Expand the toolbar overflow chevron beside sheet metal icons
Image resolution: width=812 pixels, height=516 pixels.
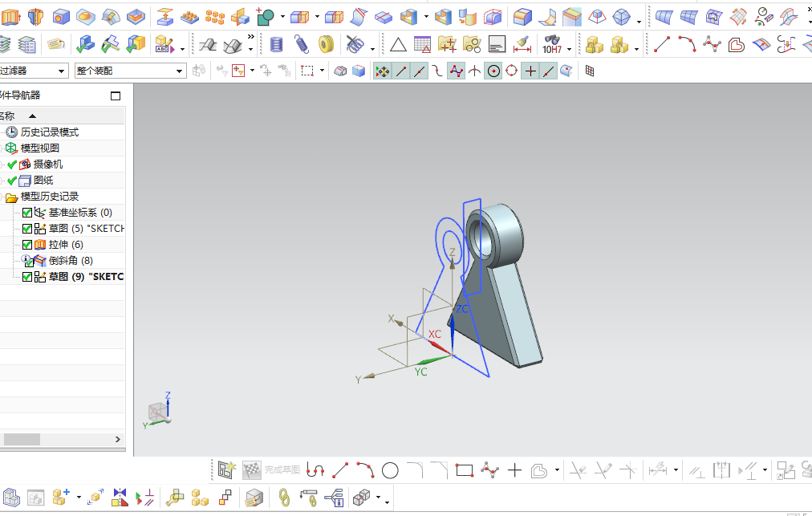[251, 37]
